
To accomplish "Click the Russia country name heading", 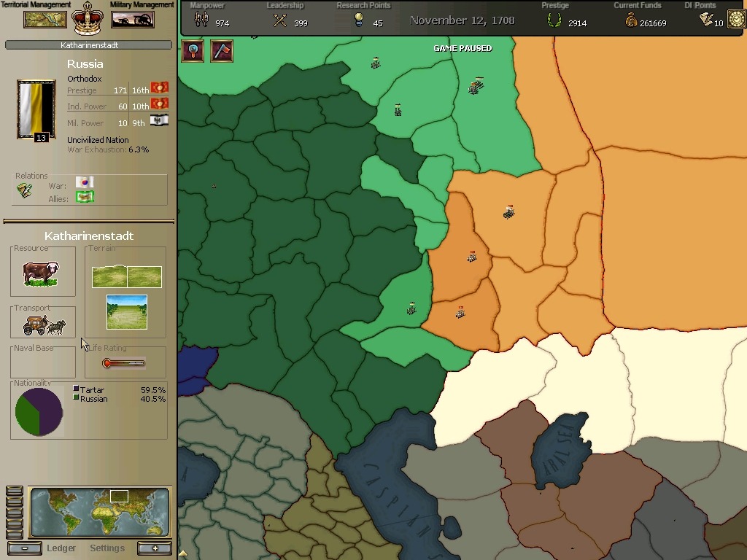I will (85, 64).
